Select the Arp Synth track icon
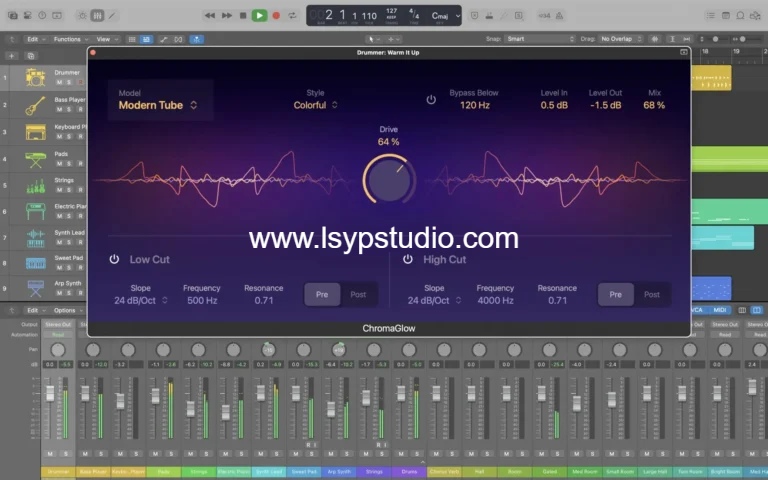The height and width of the screenshot is (480, 768). tap(35, 289)
